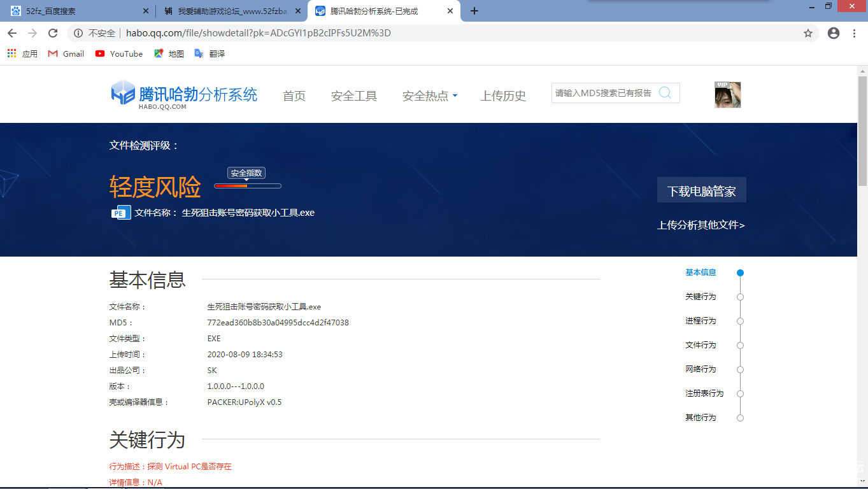
Task: Click the 安全指数 risk progress bar
Action: tap(248, 186)
